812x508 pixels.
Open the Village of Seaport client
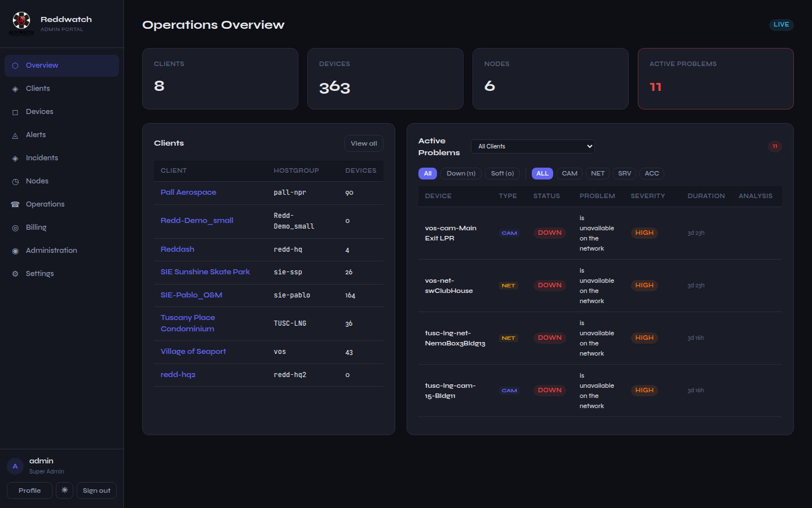193,352
